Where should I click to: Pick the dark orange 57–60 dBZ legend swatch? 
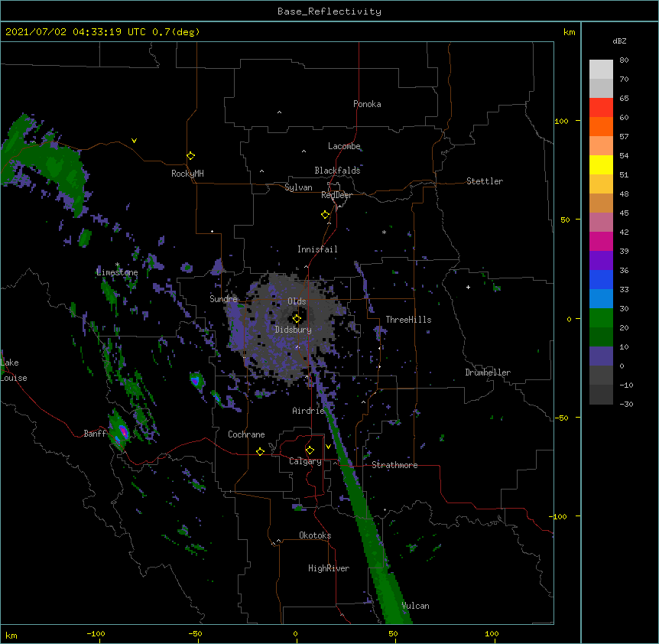pyautogui.click(x=601, y=126)
